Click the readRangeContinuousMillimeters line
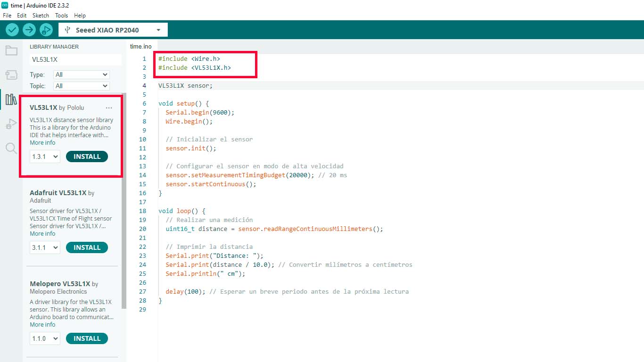The height and width of the screenshot is (362, 644). [x=274, y=229]
